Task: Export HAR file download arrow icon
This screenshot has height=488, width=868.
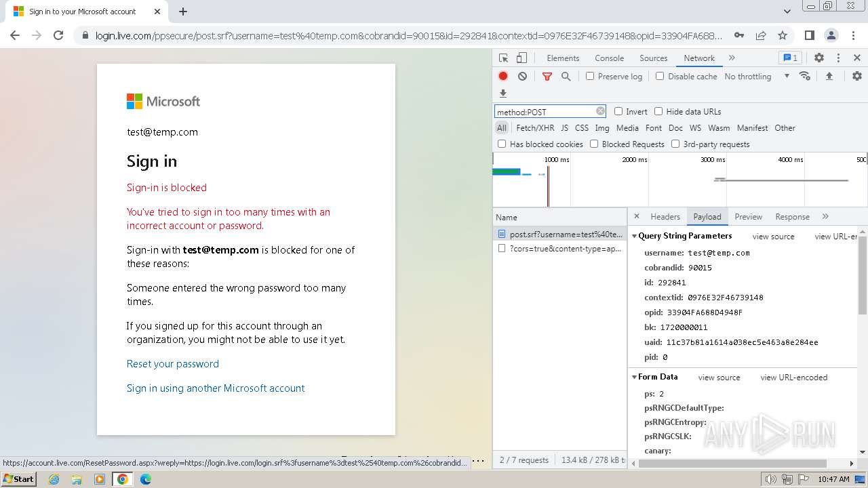Action: [x=503, y=94]
